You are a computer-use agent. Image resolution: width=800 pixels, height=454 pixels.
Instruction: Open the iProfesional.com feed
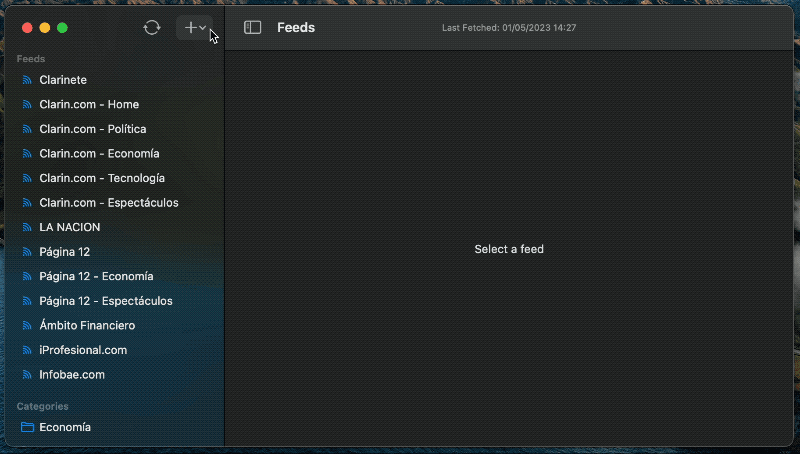click(x=83, y=350)
